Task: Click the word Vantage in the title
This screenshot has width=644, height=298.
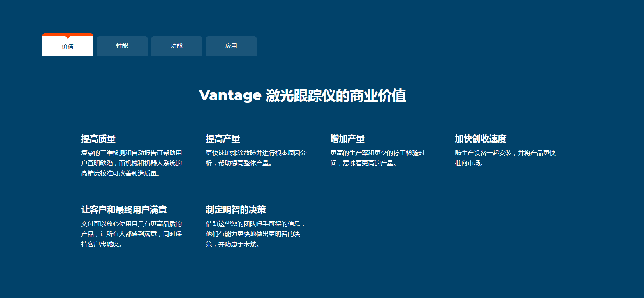Action: coord(230,95)
